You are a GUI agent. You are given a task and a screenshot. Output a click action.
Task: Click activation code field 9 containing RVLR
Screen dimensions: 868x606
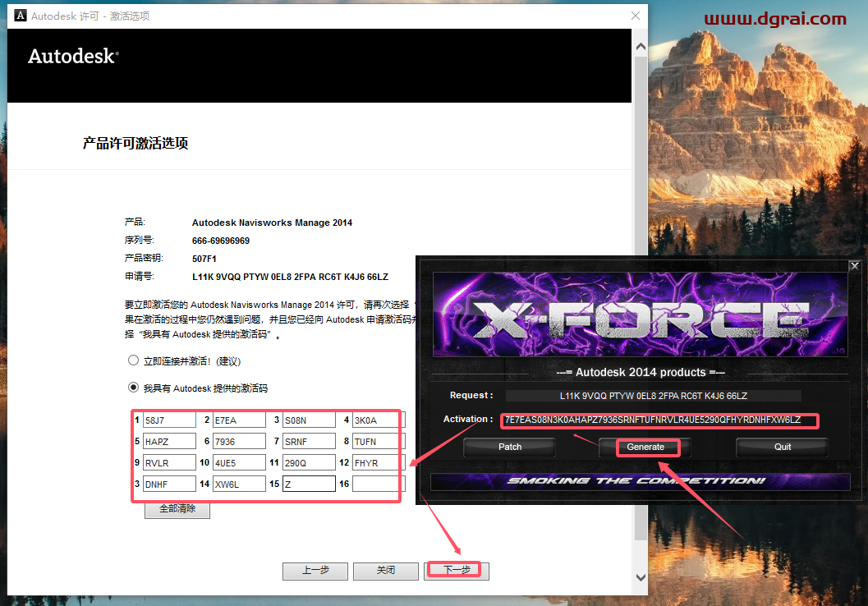(x=169, y=462)
